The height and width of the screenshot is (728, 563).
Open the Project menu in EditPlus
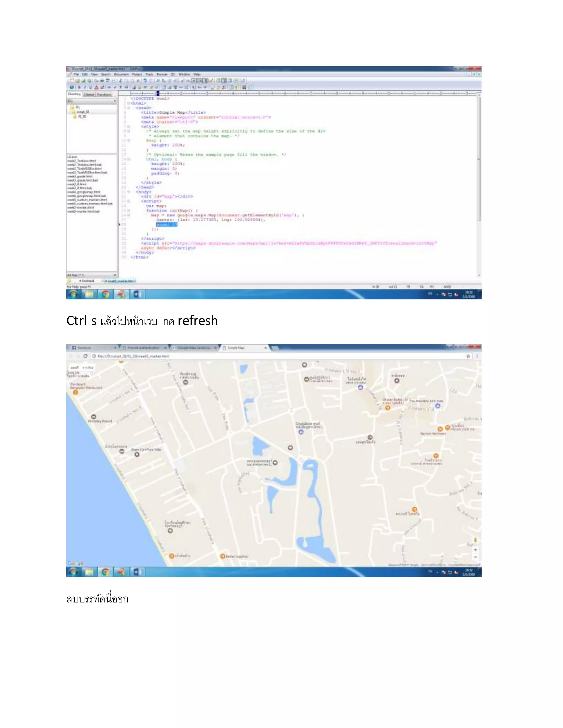coord(137,74)
